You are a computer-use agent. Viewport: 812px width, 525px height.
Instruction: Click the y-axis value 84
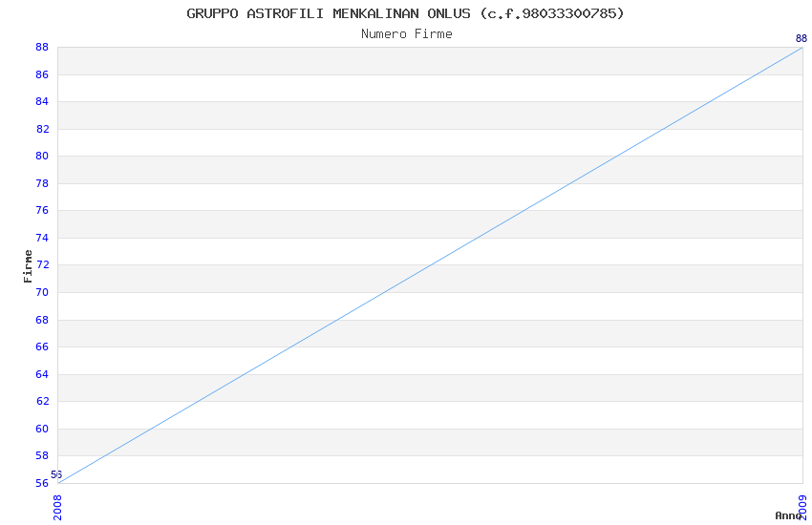point(42,101)
